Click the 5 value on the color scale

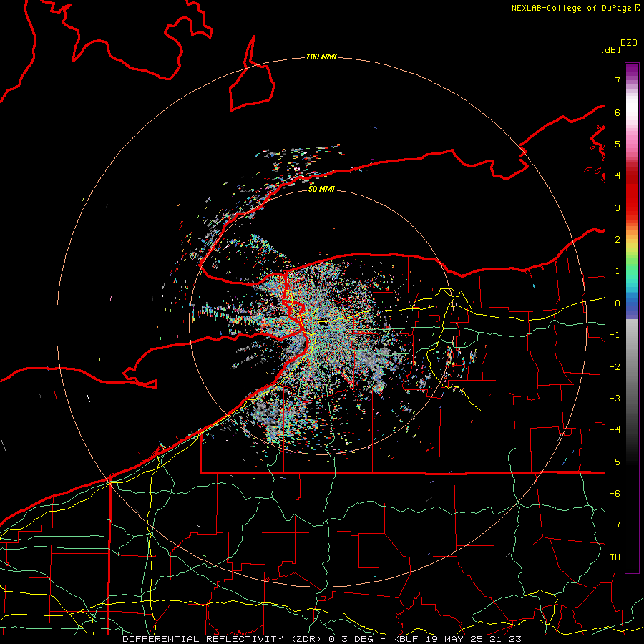(618, 144)
